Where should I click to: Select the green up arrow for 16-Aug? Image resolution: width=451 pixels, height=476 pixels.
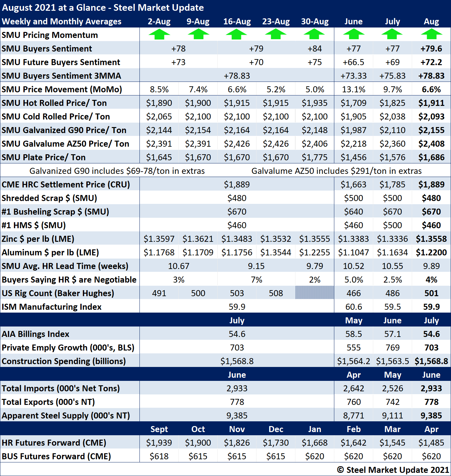click(x=237, y=34)
